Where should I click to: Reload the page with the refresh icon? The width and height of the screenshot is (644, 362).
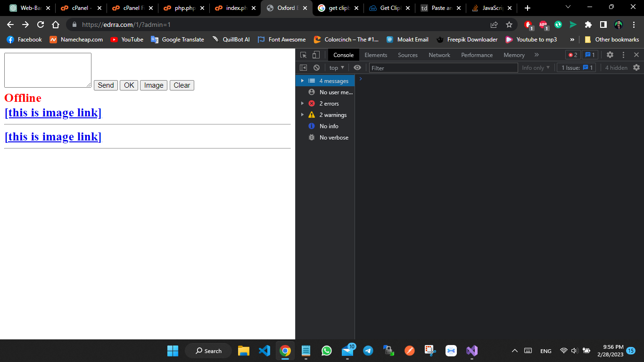pyautogui.click(x=41, y=25)
